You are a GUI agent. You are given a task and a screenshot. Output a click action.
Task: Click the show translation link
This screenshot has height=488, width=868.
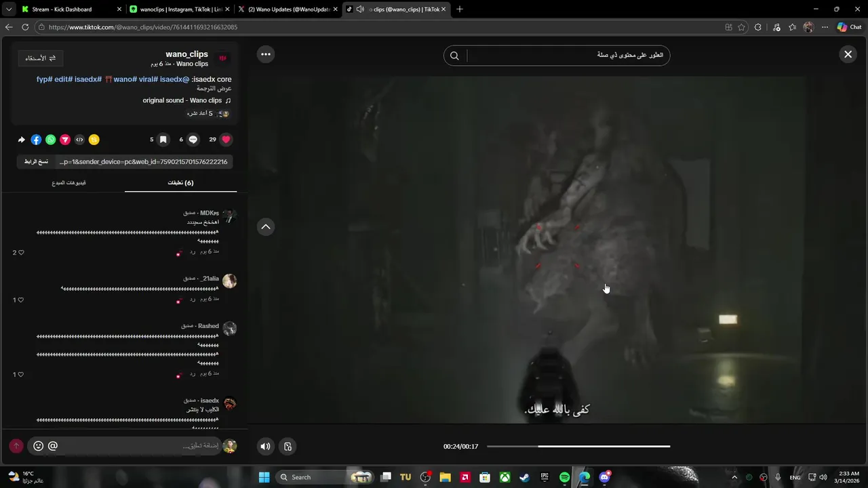tap(214, 89)
